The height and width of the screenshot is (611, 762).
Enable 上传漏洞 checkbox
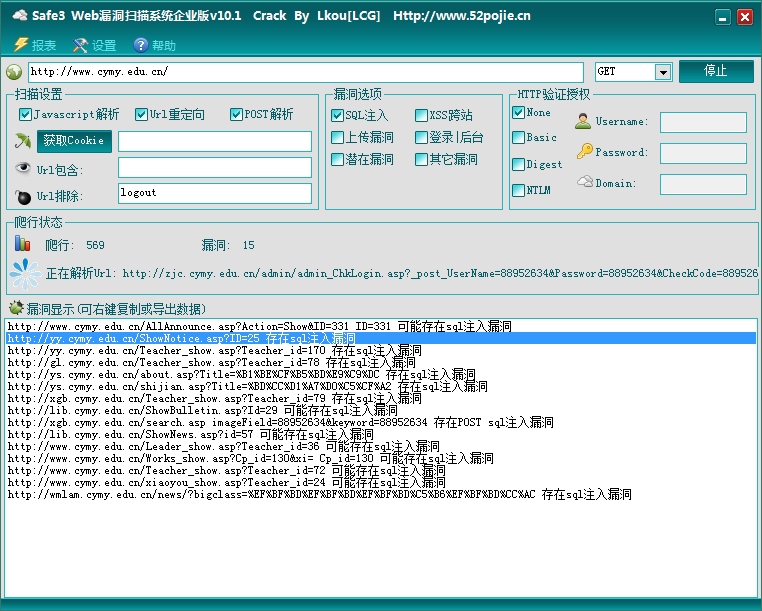337,138
